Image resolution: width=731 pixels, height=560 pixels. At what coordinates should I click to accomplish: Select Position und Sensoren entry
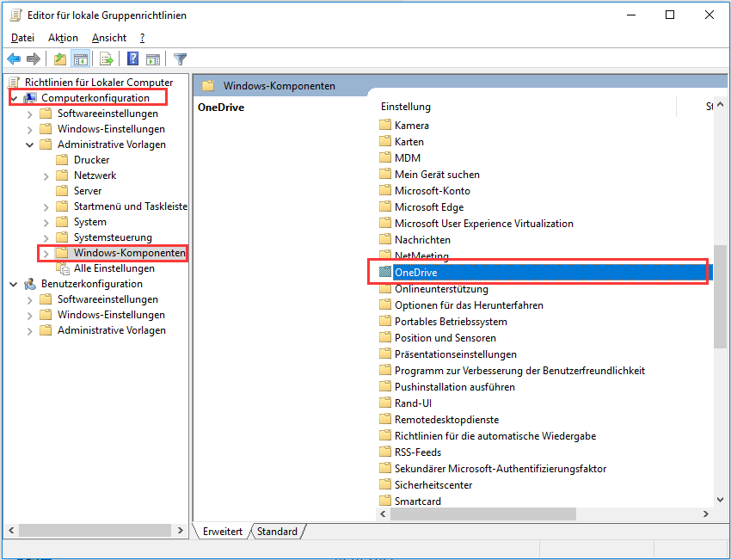445,337
